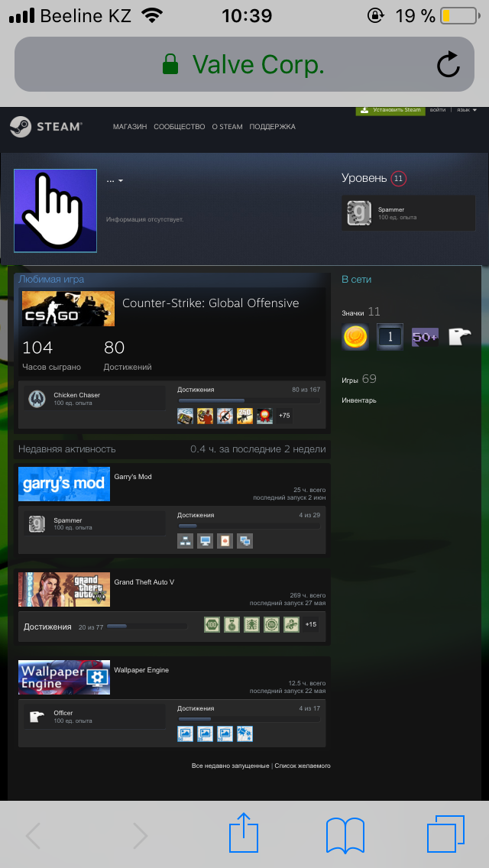Open the gold coin badge
Screen dimensions: 489x868
355,337
